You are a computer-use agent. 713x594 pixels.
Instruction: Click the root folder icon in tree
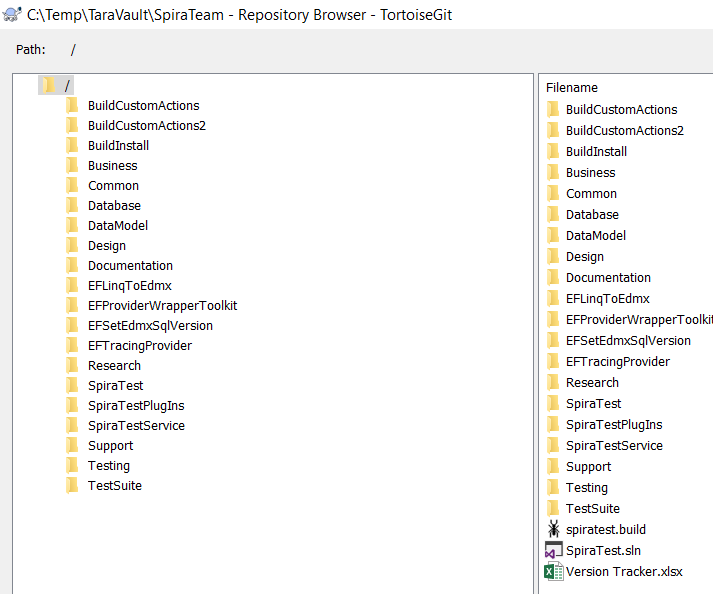coord(49,85)
